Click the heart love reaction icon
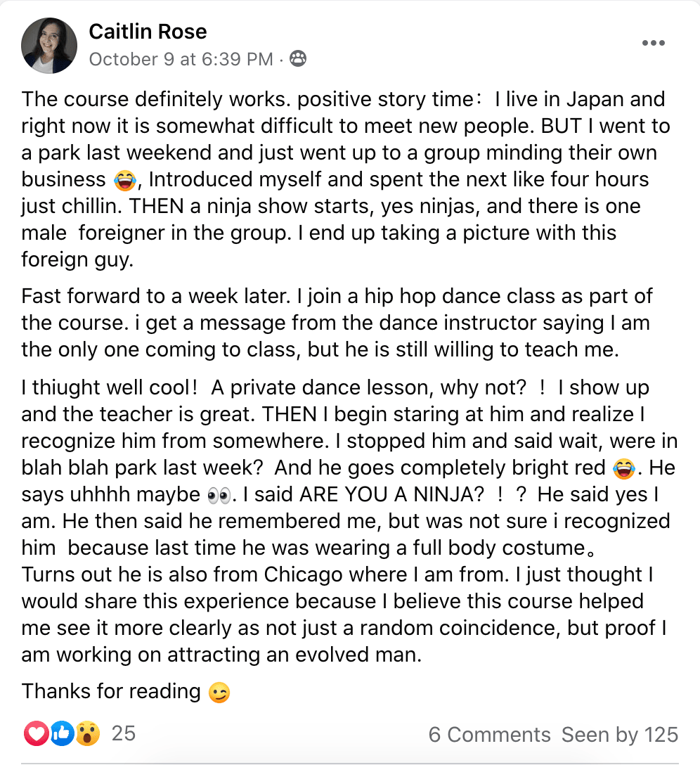Image resolution: width=700 pixels, height=765 pixels. [x=36, y=734]
